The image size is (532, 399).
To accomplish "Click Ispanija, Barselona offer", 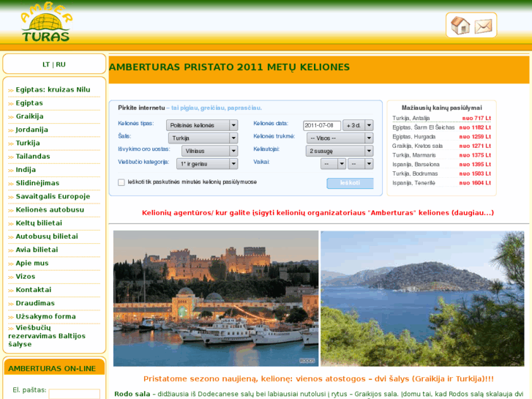I will pyautogui.click(x=441, y=164).
